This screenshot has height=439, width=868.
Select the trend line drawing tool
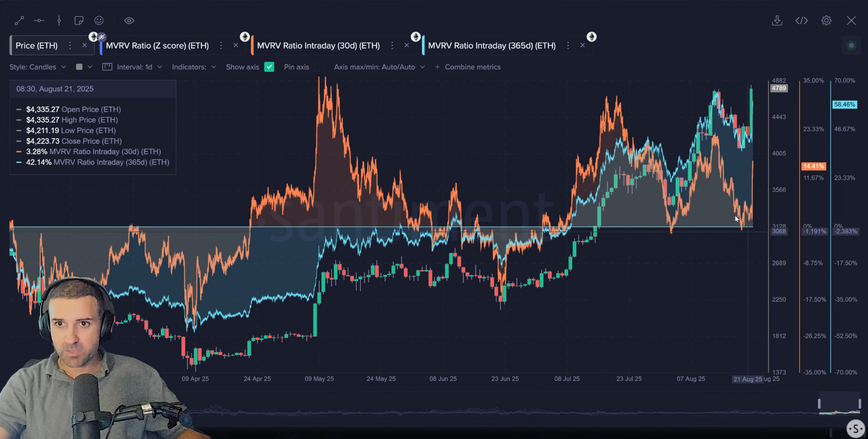(x=20, y=21)
